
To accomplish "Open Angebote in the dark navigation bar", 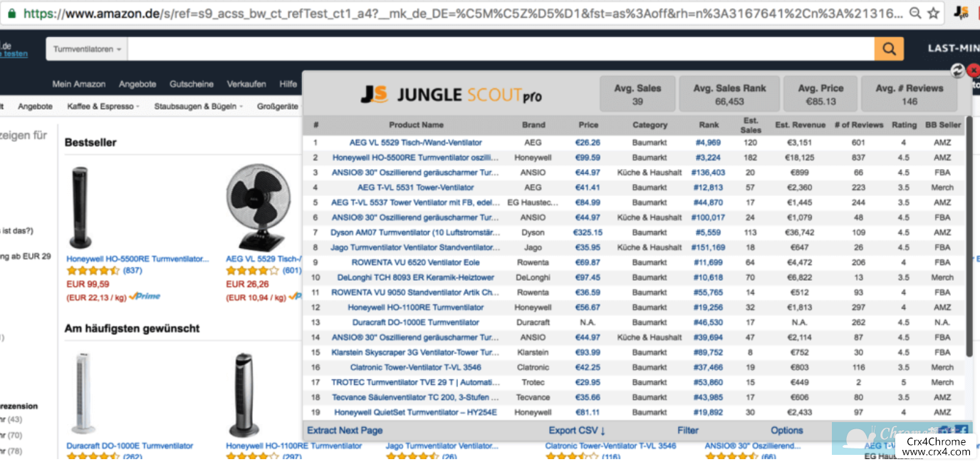I will pyautogui.click(x=137, y=84).
